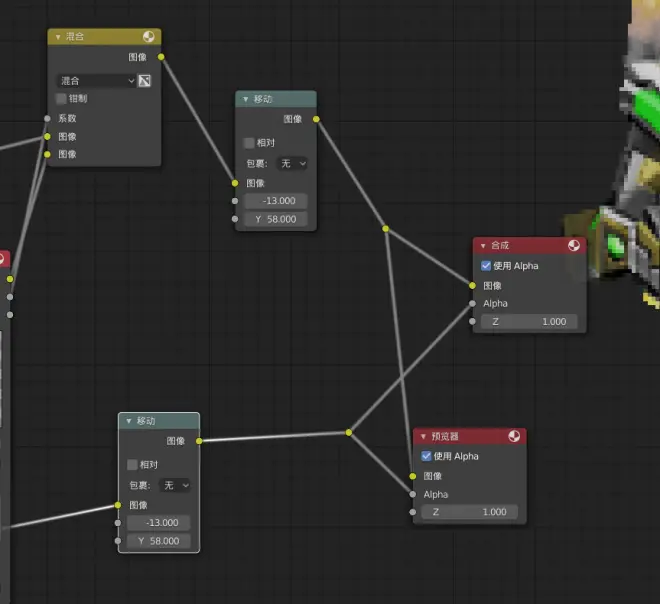Collapse 移动 node fed by 混合 via header triangle

pos(245,99)
